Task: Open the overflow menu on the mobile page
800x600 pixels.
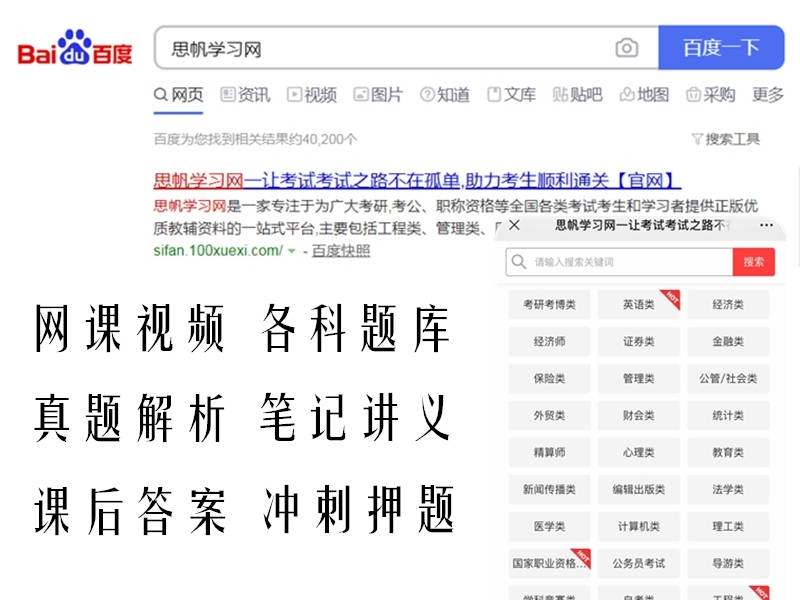Action: click(766, 226)
